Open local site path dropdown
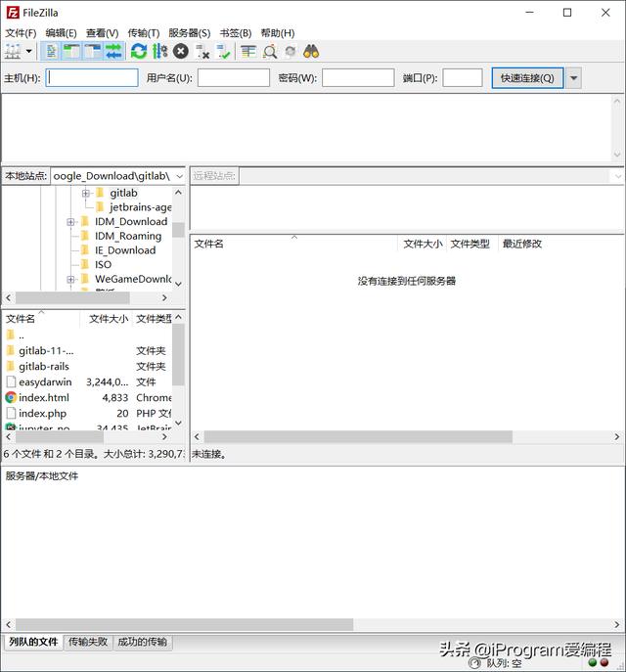 point(180,176)
